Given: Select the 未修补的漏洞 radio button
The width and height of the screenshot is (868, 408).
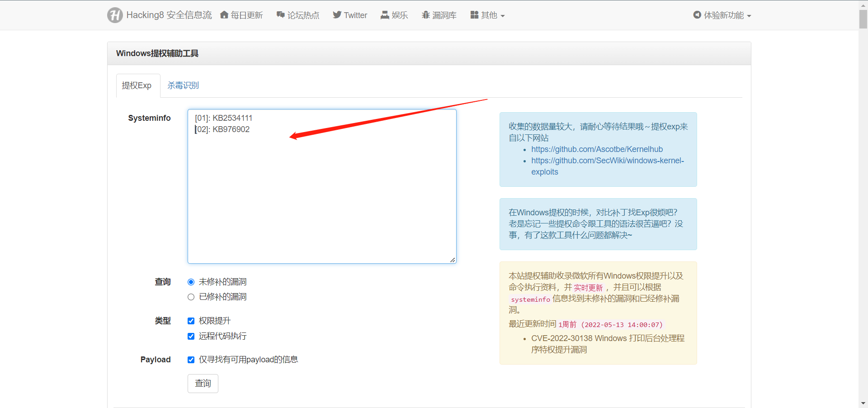Looking at the screenshot, I should (191, 282).
